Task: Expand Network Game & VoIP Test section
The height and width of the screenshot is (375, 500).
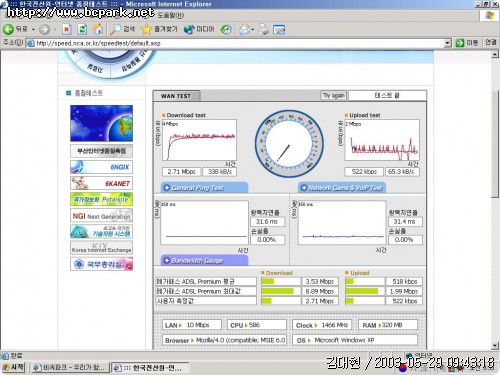Action: pyautogui.click(x=342, y=188)
